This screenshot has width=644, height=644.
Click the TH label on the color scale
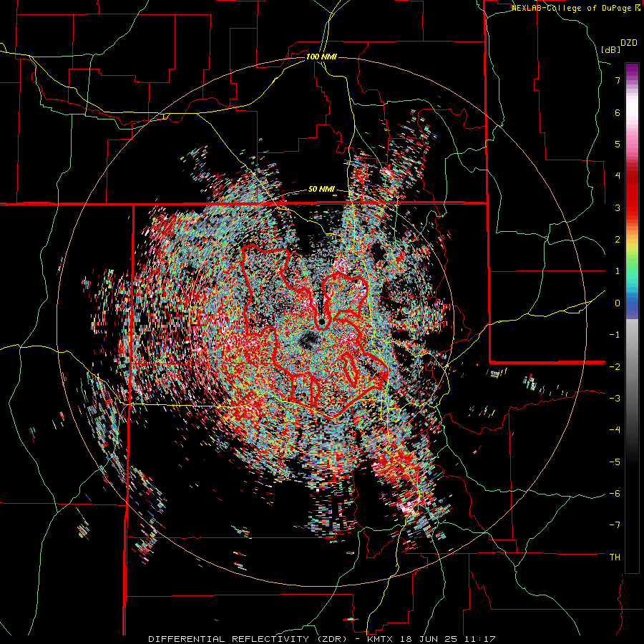pyautogui.click(x=615, y=557)
